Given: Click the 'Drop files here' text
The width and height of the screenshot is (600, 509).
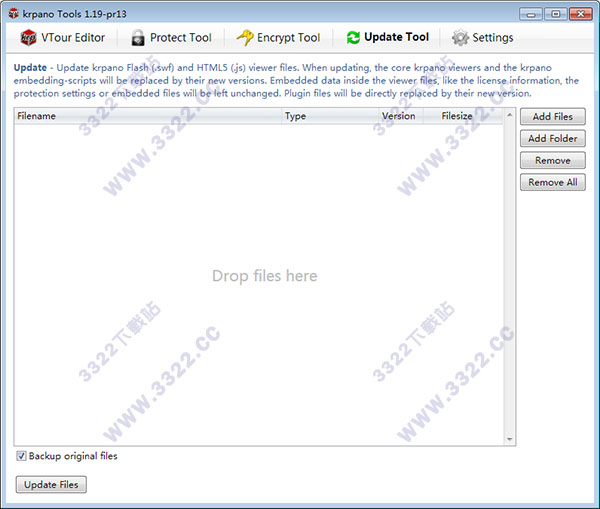Looking at the screenshot, I should pyautogui.click(x=265, y=276).
